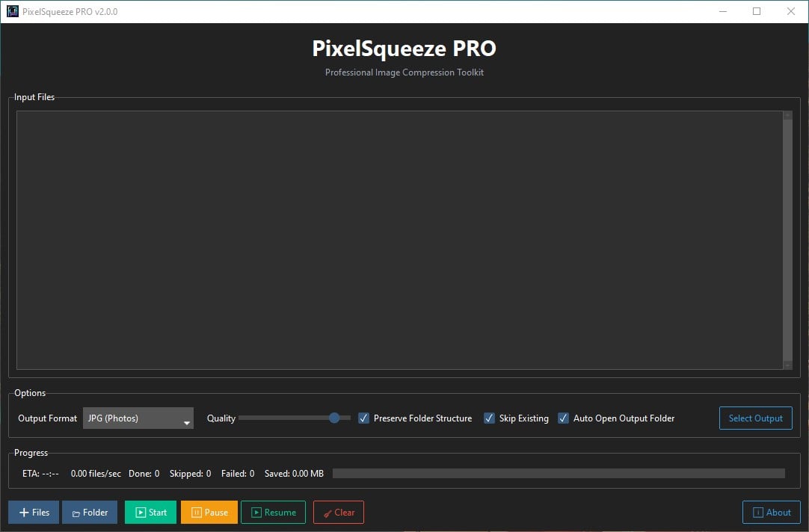The height and width of the screenshot is (532, 809).
Task: Click inside the empty Input Files list
Action: pos(400,239)
